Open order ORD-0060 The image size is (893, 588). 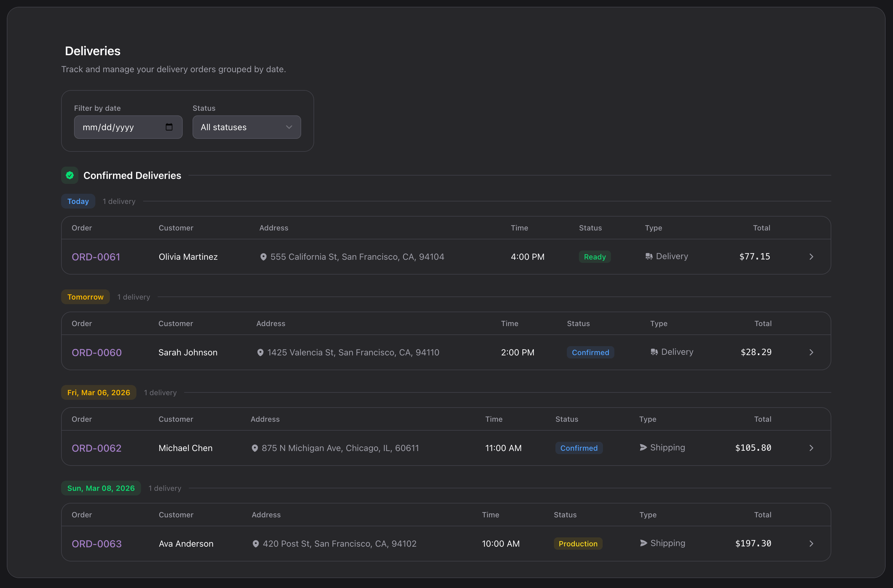(97, 352)
